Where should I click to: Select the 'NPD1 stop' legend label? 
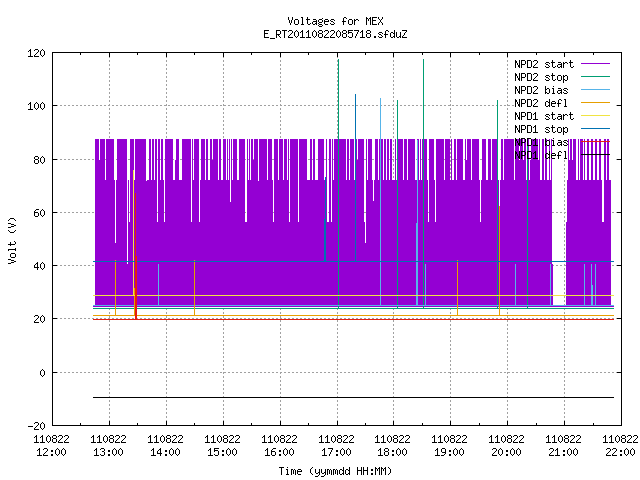pos(541,129)
